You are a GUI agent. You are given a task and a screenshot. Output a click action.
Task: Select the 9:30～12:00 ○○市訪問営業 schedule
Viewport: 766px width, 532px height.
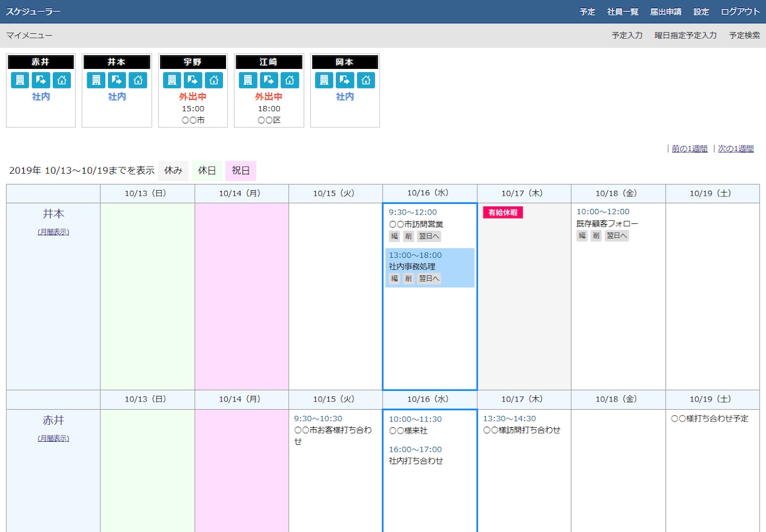point(430,225)
